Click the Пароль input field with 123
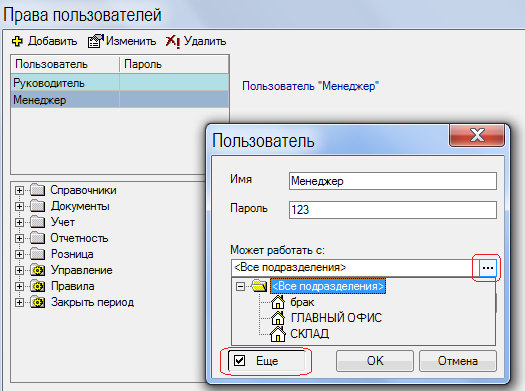The image size is (525, 391). [x=393, y=210]
